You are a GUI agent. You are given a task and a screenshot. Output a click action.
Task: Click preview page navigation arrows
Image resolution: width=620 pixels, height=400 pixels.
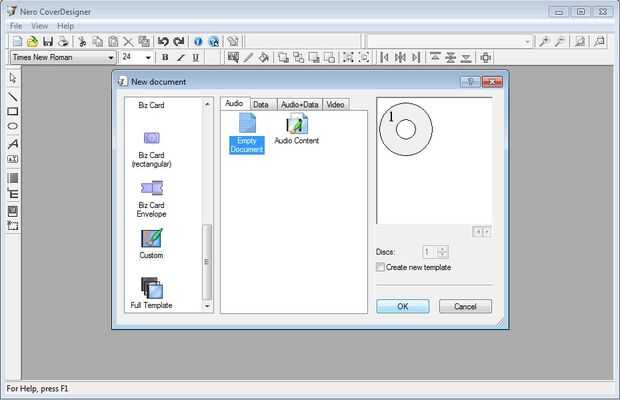pos(482,232)
